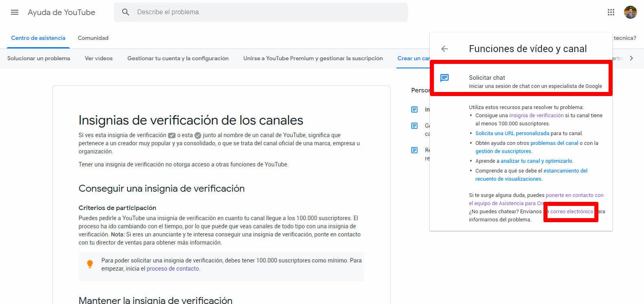Open 'problemas del canal' link
644x304 pixels.
point(554,143)
